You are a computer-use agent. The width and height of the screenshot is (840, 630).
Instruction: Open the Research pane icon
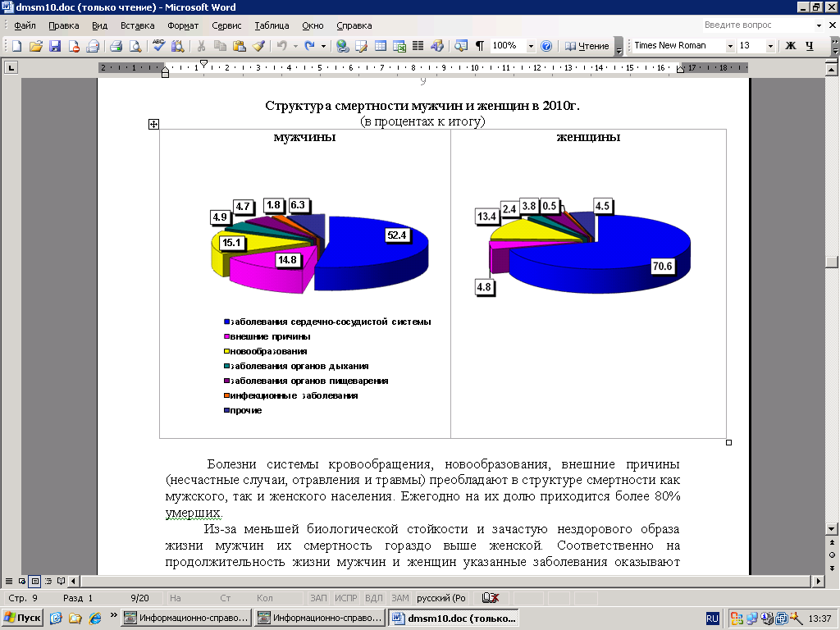tap(177, 46)
